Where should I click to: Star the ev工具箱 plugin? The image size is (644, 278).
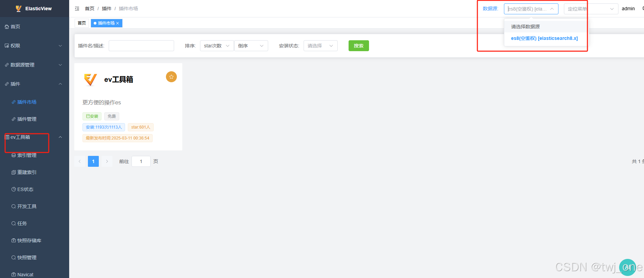pos(171,77)
